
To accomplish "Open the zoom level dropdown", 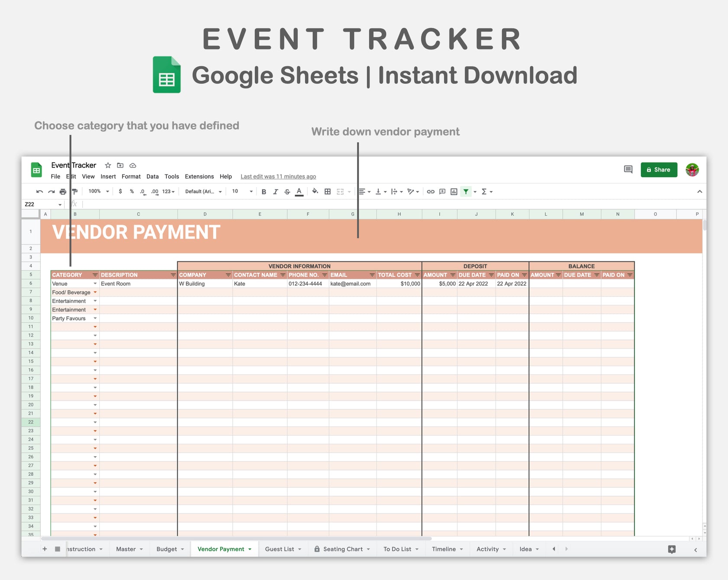I will tap(97, 191).
